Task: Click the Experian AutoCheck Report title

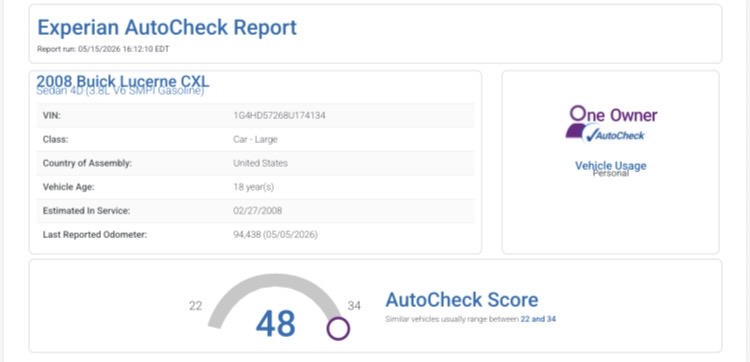Action: click(167, 28)
